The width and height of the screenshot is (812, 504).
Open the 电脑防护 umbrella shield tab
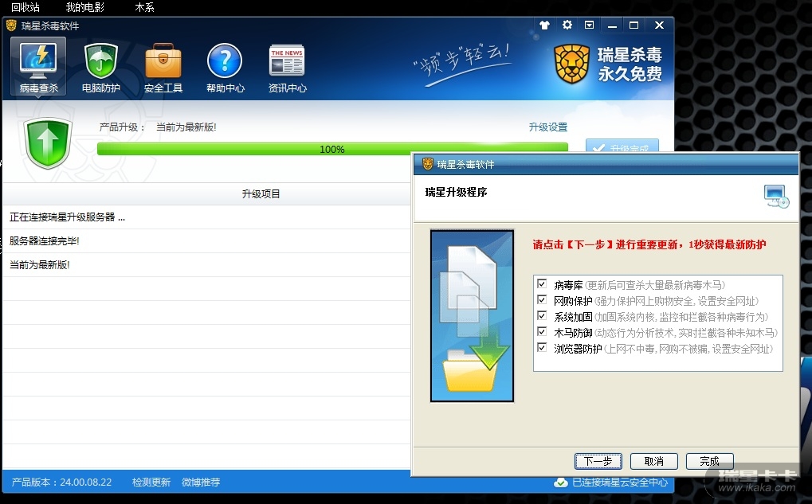101,67
